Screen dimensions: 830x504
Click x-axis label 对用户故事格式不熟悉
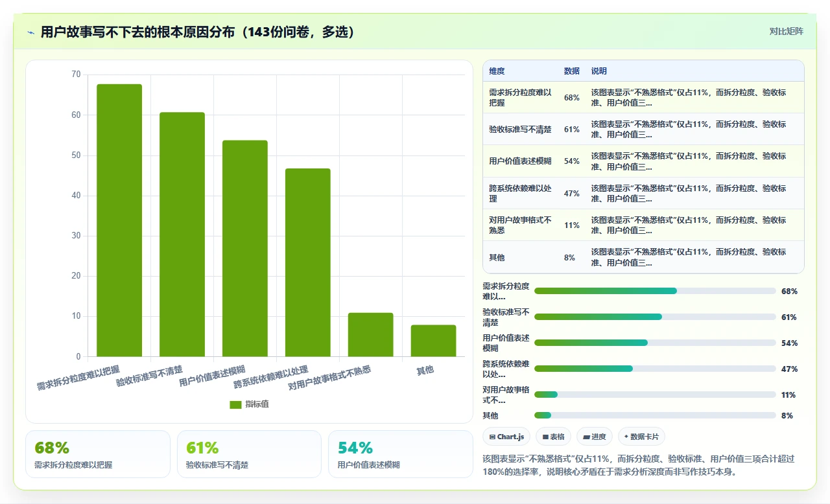coord(329,378)
